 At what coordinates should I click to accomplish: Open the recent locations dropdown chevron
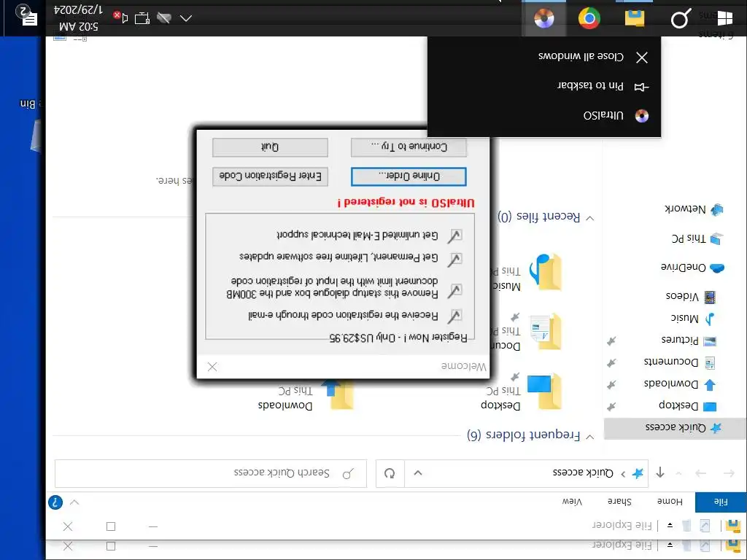click(679, 473)
